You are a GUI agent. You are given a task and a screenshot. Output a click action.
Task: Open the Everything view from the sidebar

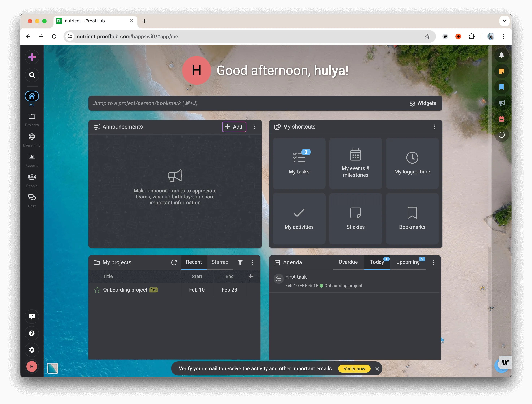32,140
